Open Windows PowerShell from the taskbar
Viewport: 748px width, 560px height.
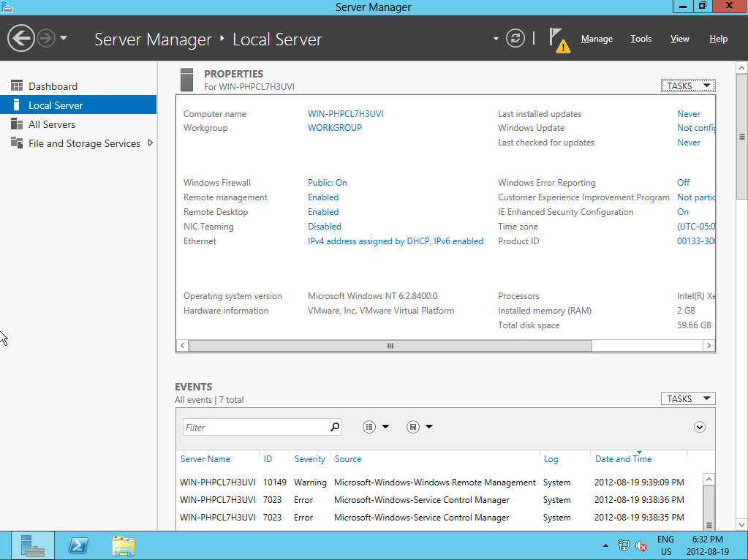pos(78,545)
